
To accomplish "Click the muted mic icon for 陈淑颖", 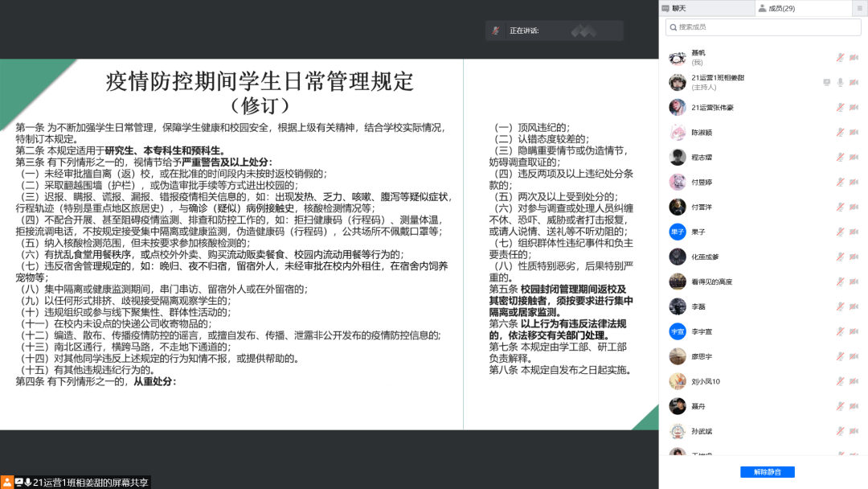I will coord(840,132).
